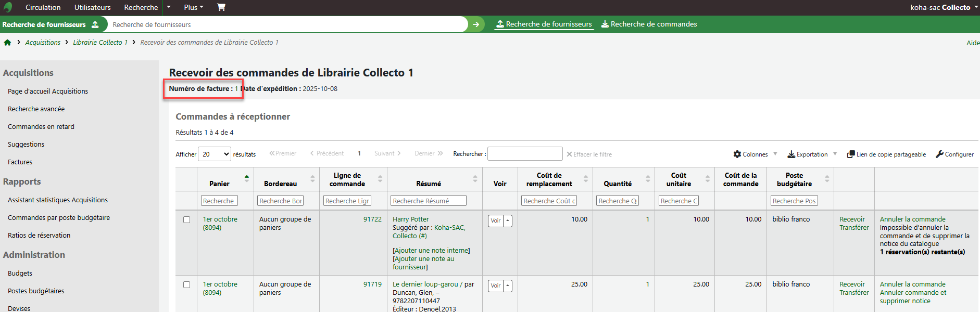Click the Koha leaf logo icon
The width and height of the screenshot is (980, 312).
(8, 7)
